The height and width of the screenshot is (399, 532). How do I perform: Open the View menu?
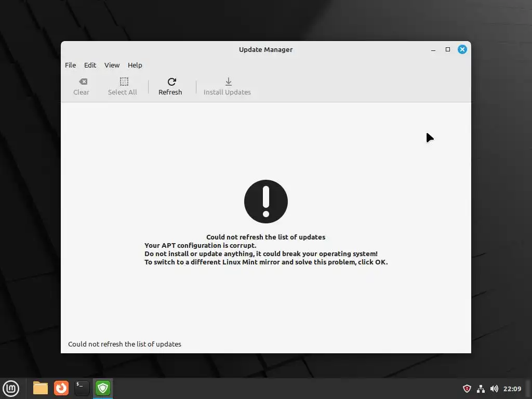point(112,65)
